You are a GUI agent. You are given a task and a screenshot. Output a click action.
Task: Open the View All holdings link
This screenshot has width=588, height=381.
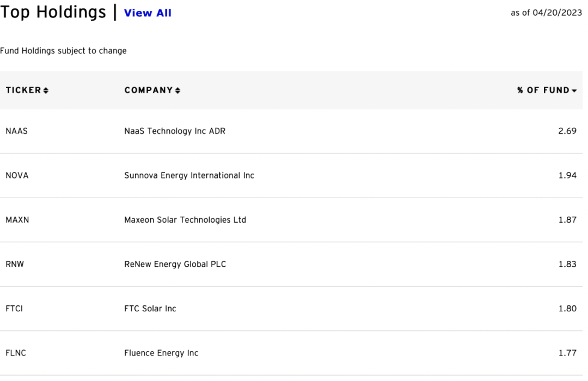click(x=148, y=13)
